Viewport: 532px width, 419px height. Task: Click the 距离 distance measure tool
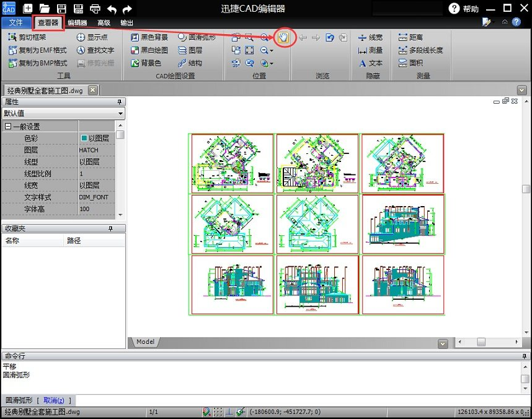pyautogui.click(x=410, y=37)
